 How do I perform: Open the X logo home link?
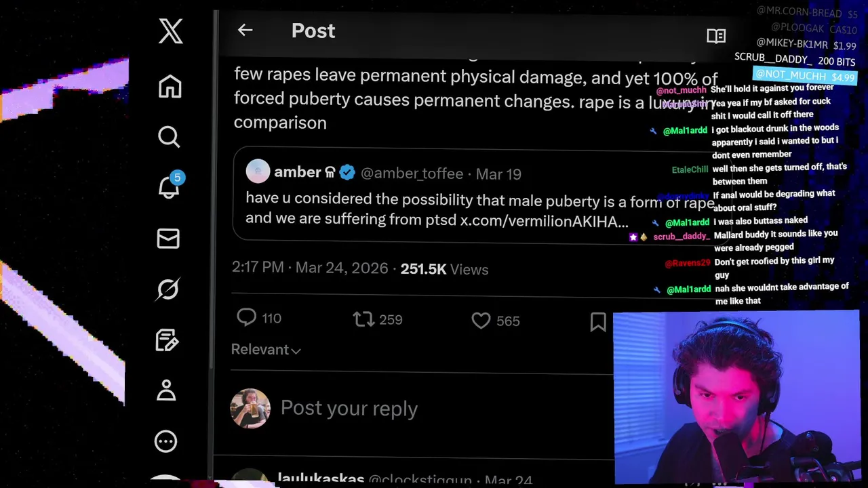click(x=171, y=31)
